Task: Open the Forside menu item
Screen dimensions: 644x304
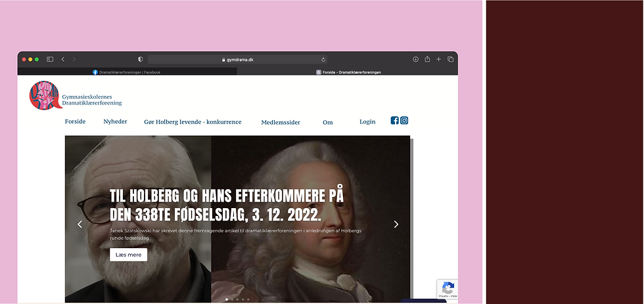Action: 75,121
